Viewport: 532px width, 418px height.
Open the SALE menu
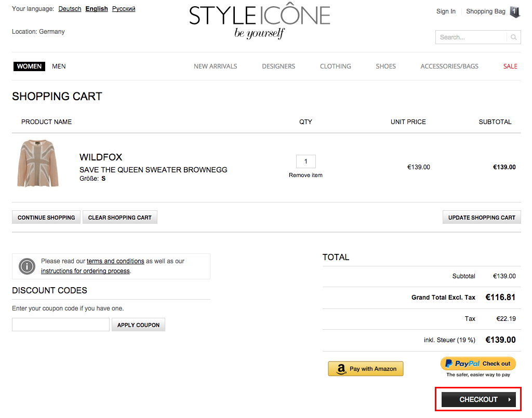click(x=510, y=66)
